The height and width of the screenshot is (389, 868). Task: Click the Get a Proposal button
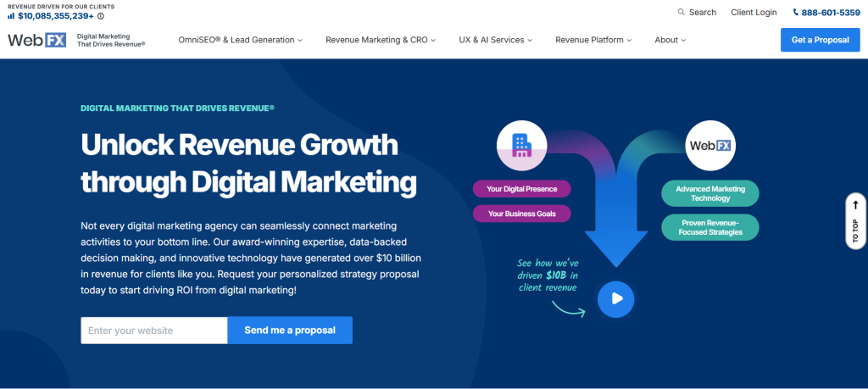(x=820, y=40)
